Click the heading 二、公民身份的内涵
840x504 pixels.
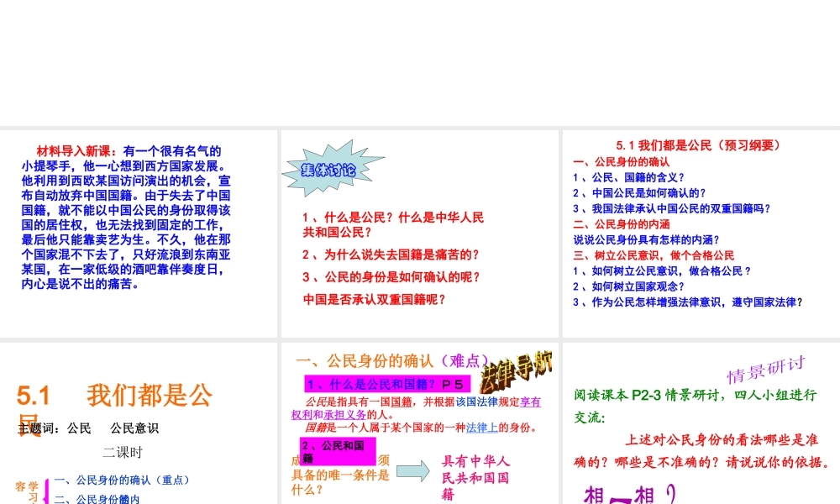tap(622, 224)
